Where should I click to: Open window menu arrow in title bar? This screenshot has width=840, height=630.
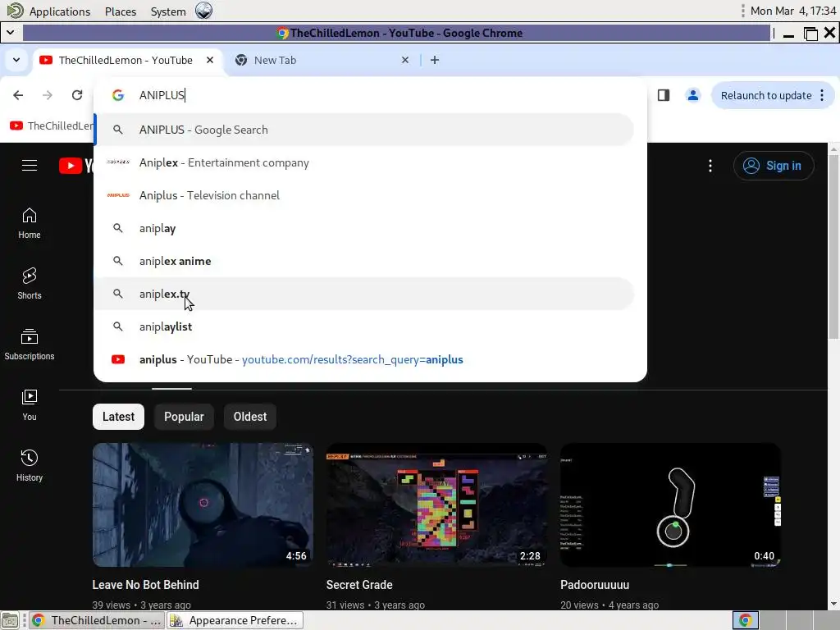coord(11,33)
